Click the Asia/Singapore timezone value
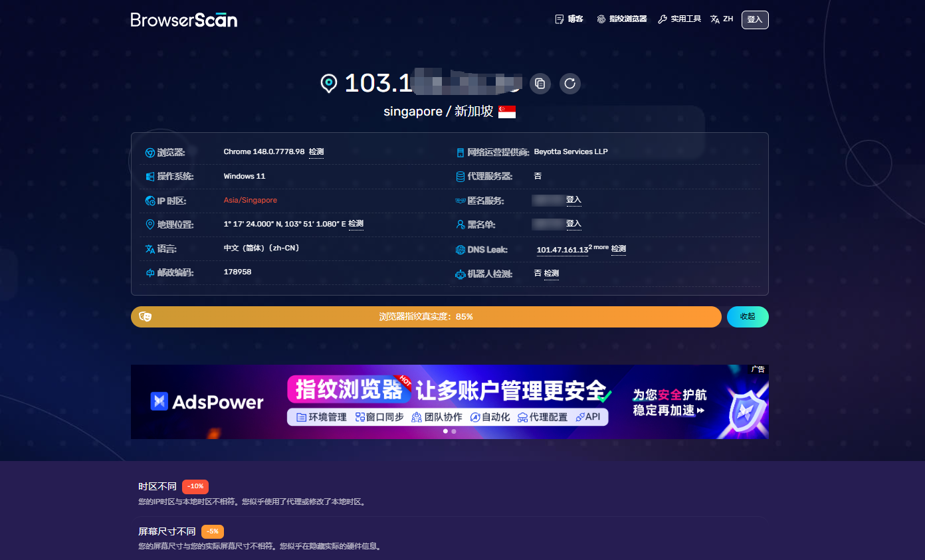Screen dimensions: 925x560 251,200
